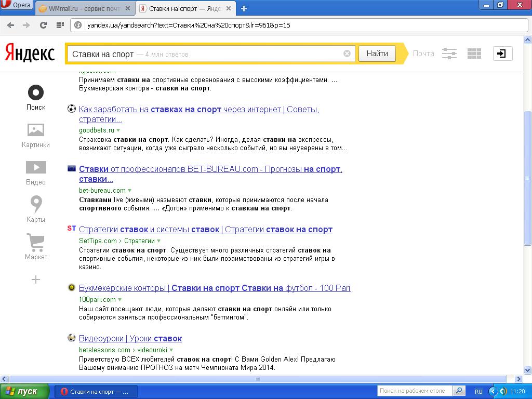Click the vertical scrollbar down arrow
Viewport: 532px width, 399px height.
tap(528, 370)
